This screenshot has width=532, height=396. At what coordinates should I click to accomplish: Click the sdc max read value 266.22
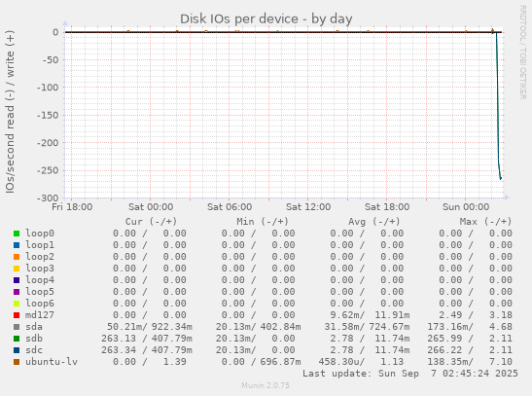tap(444, 350)
